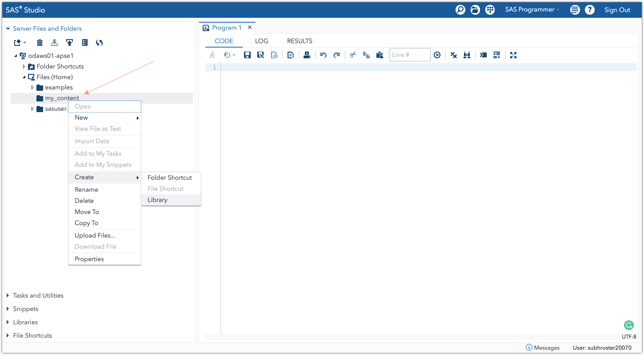Viewport: 644px width, 355px height.
Task: Choose Folder Shortcut from the Create submenu
Action: pyautogui.click(x=171, y=177)
